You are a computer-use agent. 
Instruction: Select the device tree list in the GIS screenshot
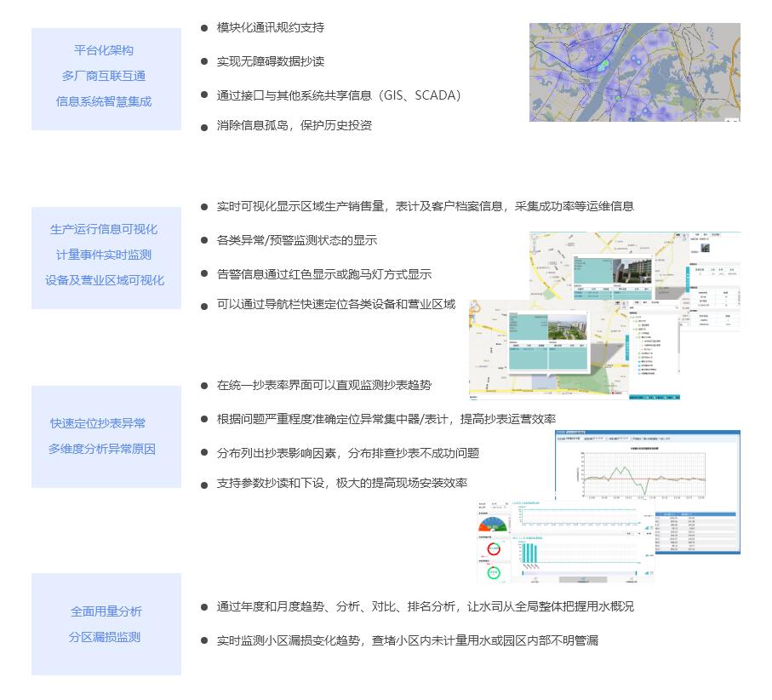point(654,349)
